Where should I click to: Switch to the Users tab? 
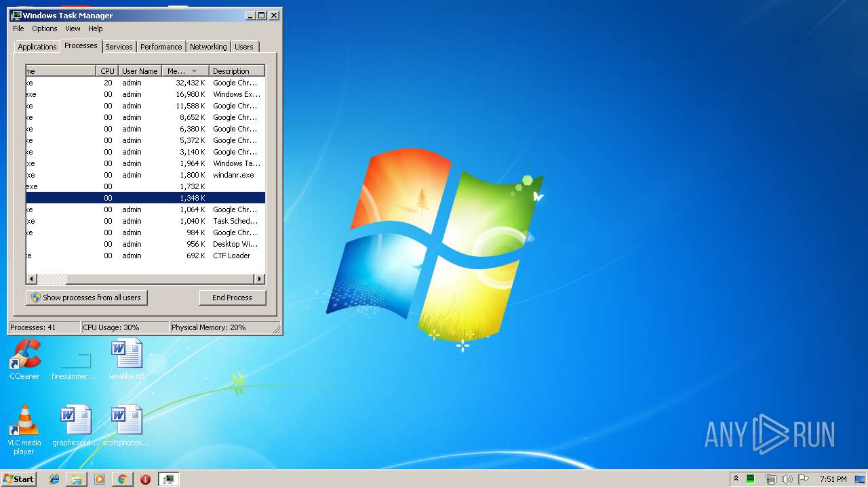coord(244,47)
